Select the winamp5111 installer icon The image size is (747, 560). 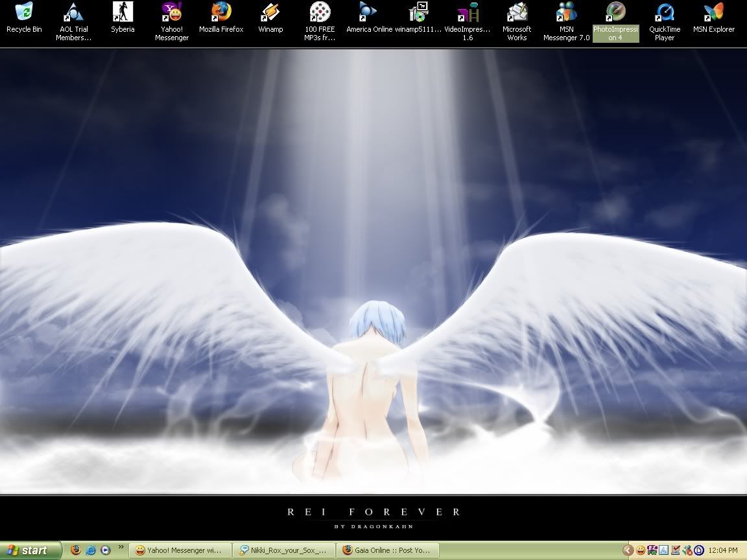click(x=418, y=18)
